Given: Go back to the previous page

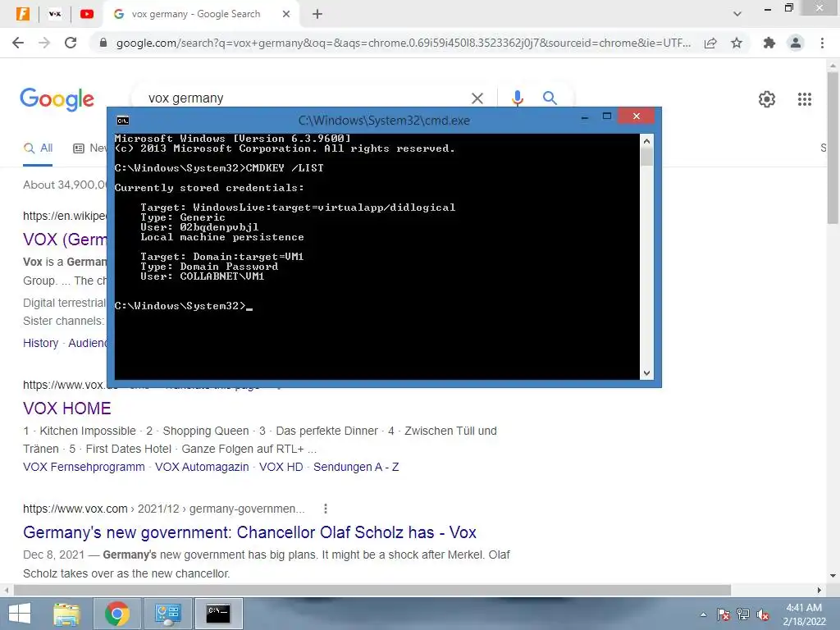Looking at the screenshot, I should [x=18, y=43].
